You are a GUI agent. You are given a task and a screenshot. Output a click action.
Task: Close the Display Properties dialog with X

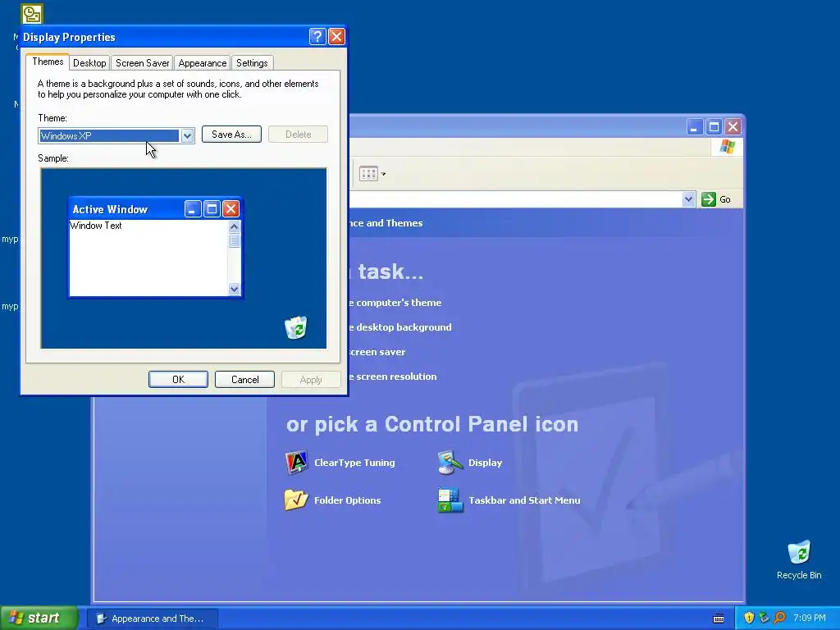pyautogui.click(x=336, y=36)
